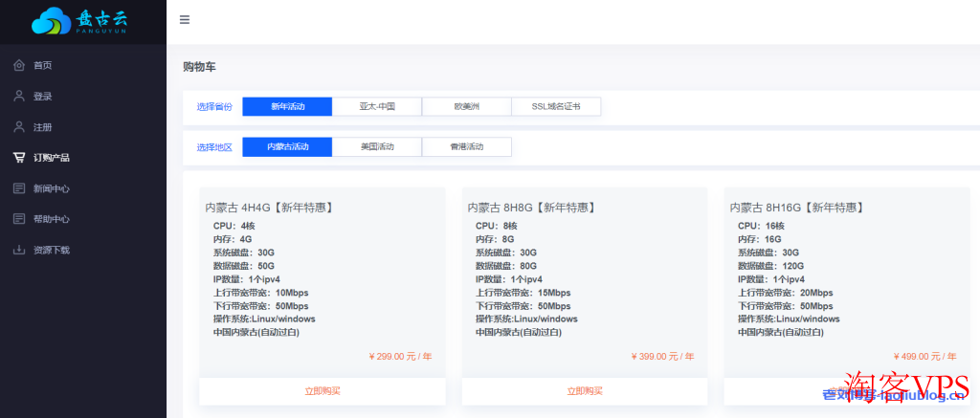The height and width of the screenshot is (418, 980).
Task: Click 上行带宽: 20Mbps in the 8H16G card
Action: pos(786,293)
